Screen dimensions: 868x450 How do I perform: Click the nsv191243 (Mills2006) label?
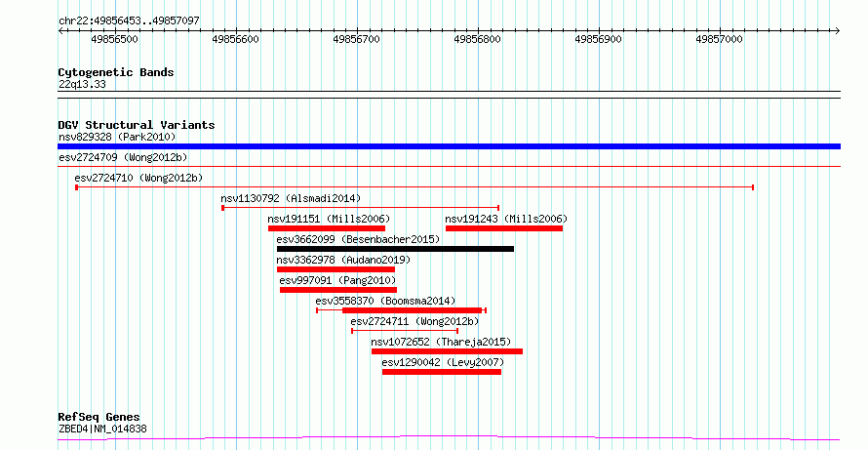(506, 219)
